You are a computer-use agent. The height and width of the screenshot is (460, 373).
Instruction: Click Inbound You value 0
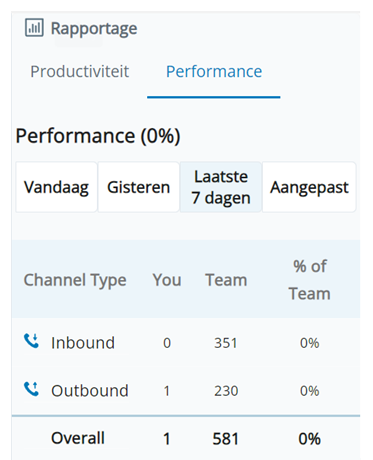point(167,343)
